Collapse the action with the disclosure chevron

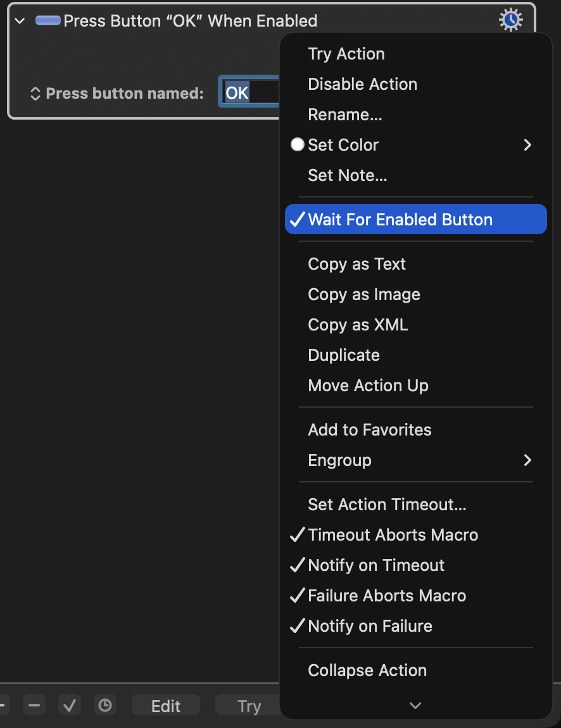20,21
